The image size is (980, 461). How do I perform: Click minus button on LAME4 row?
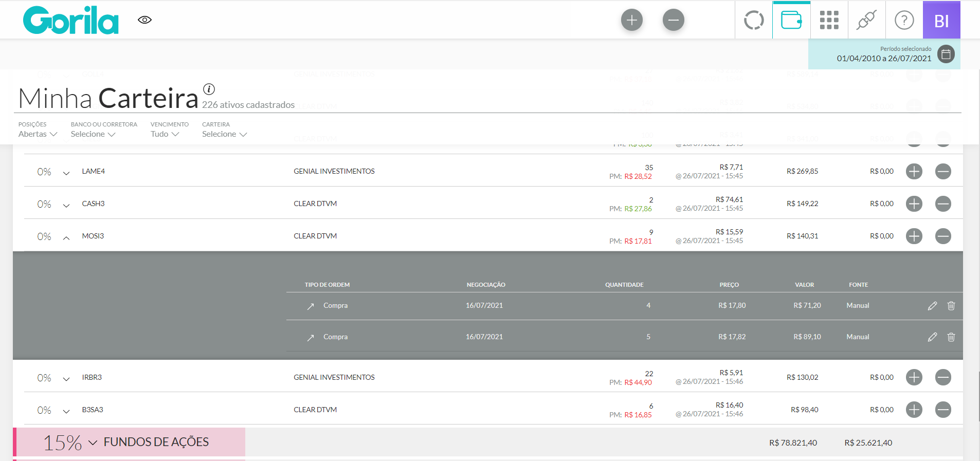943,172
